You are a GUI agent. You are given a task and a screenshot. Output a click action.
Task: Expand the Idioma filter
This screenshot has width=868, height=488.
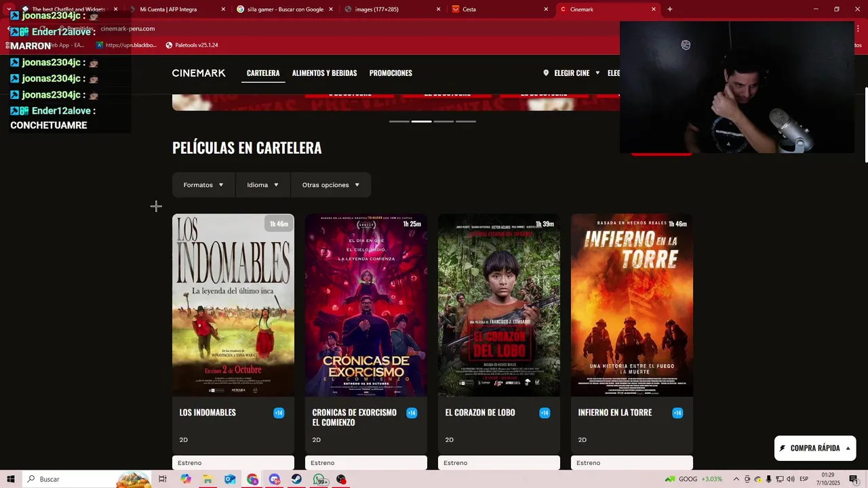pos(263,185)
